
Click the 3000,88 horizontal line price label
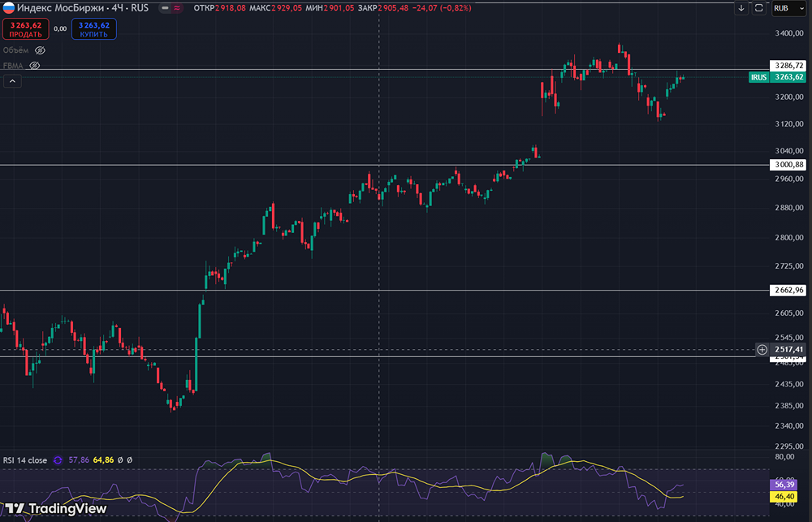[x=789, y=165]
